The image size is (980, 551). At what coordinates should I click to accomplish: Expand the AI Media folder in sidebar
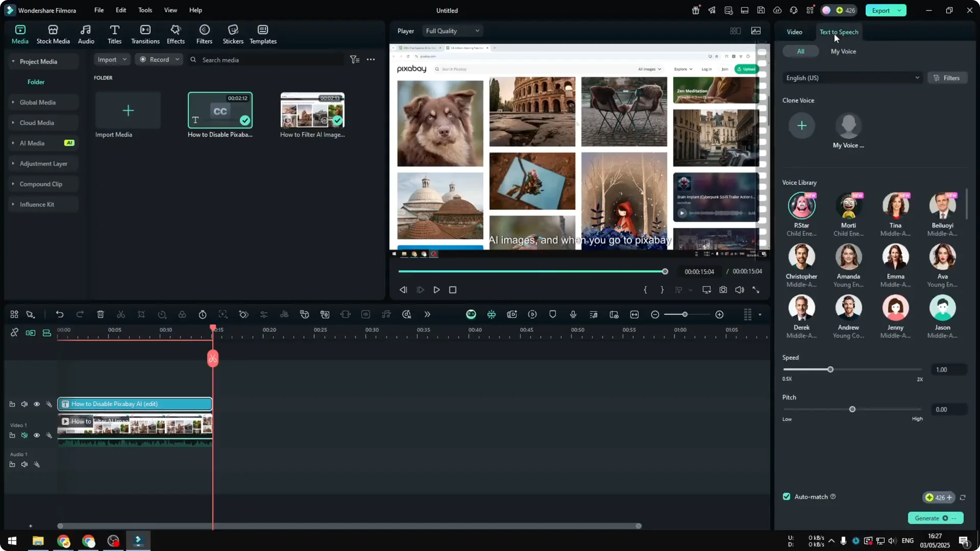tap(13, 143)
